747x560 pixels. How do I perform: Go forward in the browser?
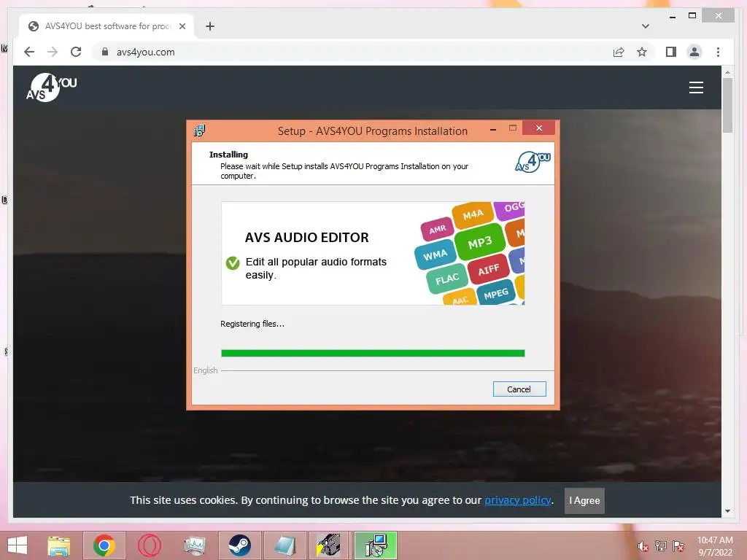pos(53,52)
